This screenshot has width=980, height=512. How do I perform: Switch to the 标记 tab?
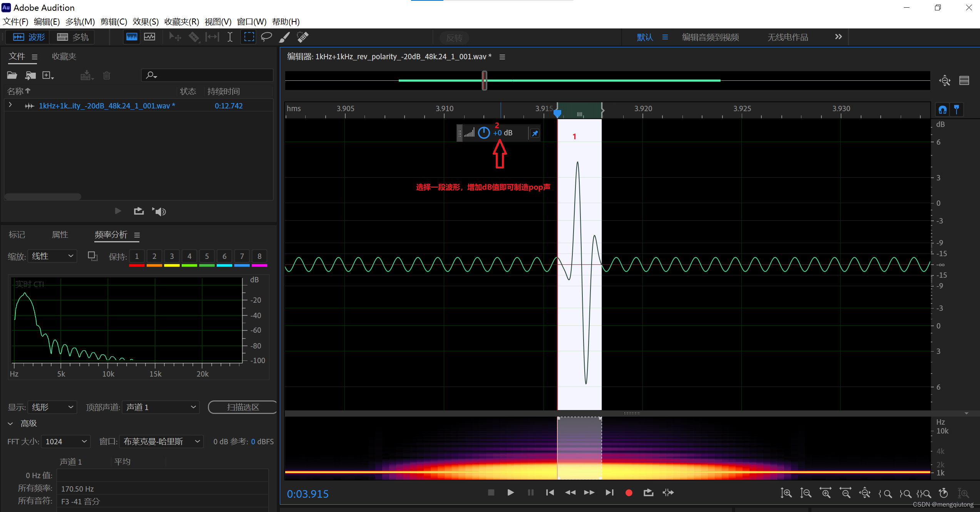point(17,235)
